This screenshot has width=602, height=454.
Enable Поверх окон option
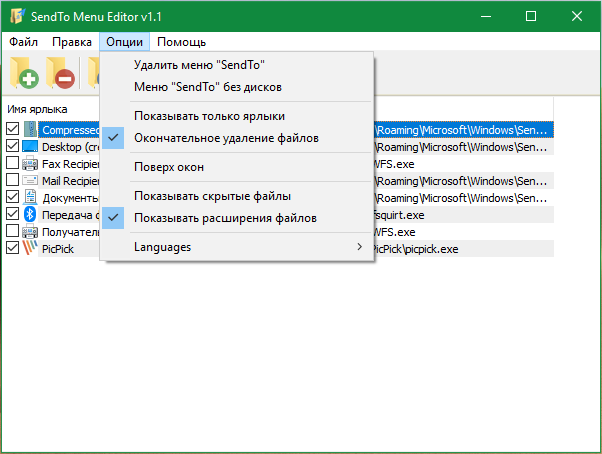click(x=236, y=167)
